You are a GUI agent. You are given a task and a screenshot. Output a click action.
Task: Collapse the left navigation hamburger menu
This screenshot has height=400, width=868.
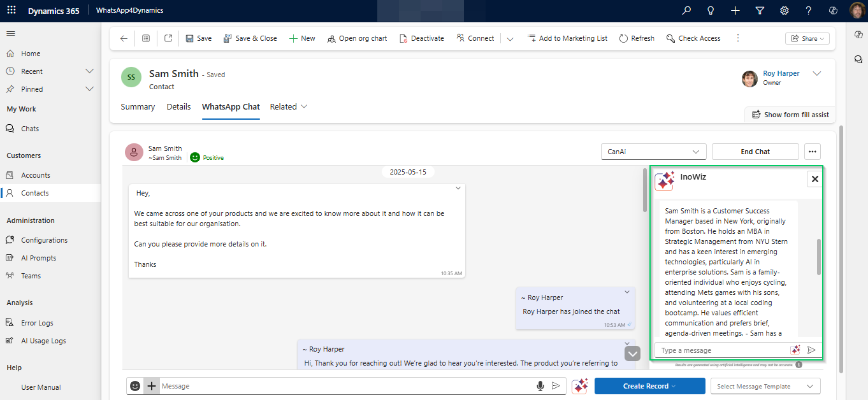(11, 33)
